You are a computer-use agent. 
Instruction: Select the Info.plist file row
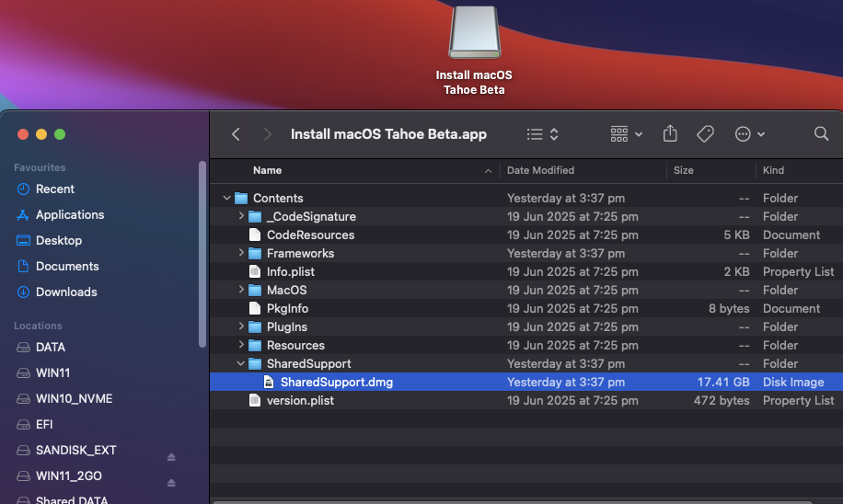(526, 271)
